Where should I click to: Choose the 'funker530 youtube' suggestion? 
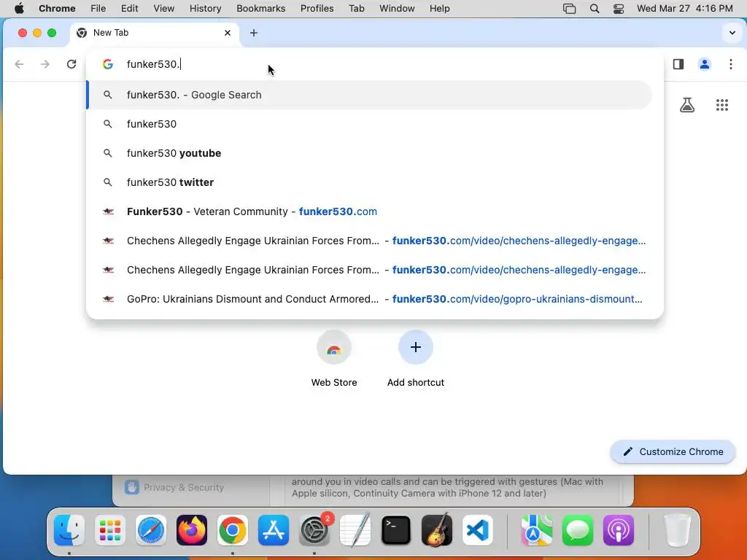coord(370,153)
